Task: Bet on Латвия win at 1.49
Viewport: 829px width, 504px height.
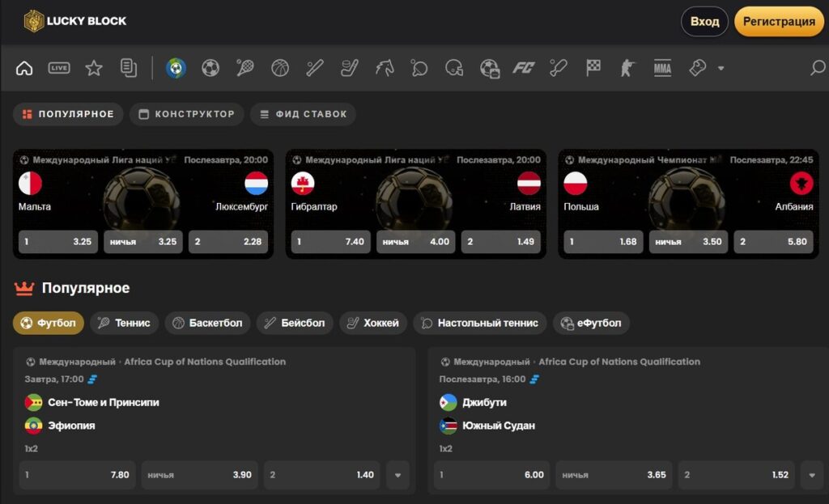Action: click(501, 242)
